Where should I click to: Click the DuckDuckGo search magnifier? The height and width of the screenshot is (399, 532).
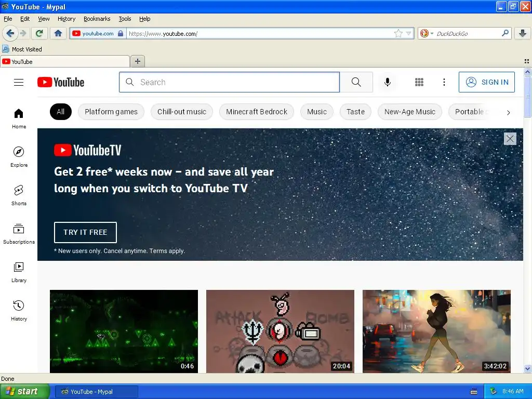505,33
